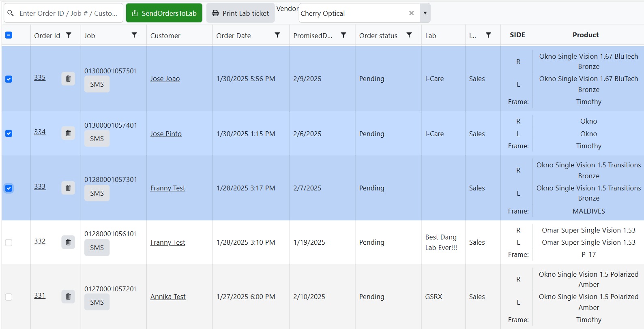Send SMS for job 01270001057201

[x=97, y=302]
